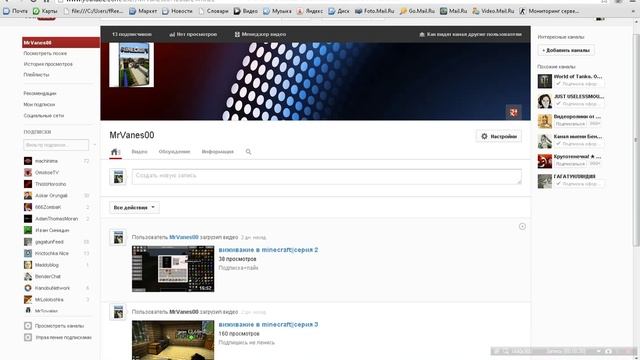Click Просмотреть каналы icon in sidebar

pos(28,326)
